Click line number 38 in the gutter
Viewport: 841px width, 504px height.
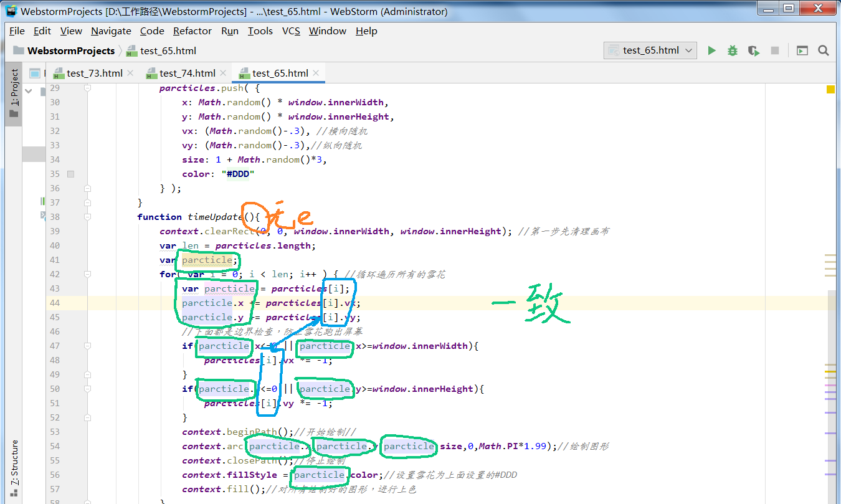(x=55, y=217)
